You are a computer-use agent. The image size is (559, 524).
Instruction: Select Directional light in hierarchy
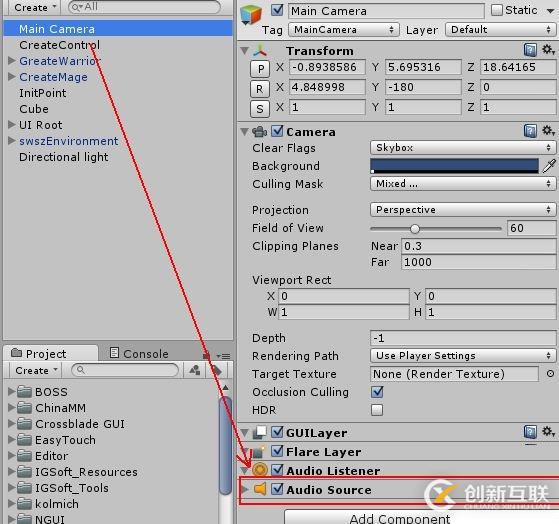click(x=63, y=157)
